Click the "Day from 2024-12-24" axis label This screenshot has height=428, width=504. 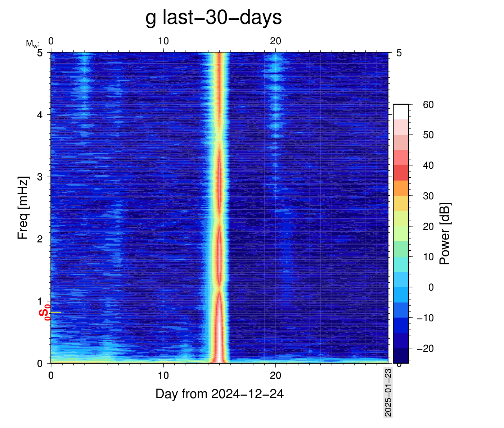pyautogui.click(x=219, y=394)
